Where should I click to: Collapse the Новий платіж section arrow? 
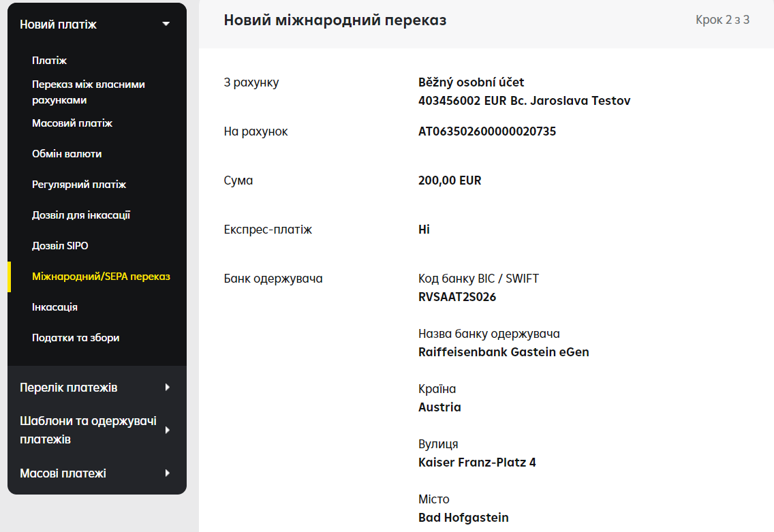tap(166, 24)
